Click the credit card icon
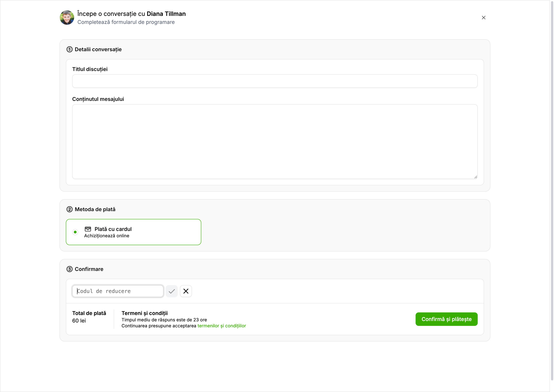This screenshot has width=554, height=392. click(88, 229)
